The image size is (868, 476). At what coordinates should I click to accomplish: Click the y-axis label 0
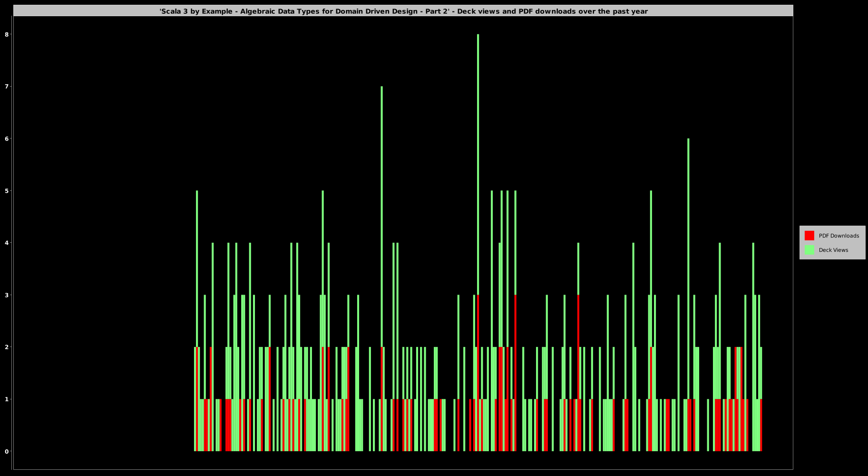pos(7,451)
